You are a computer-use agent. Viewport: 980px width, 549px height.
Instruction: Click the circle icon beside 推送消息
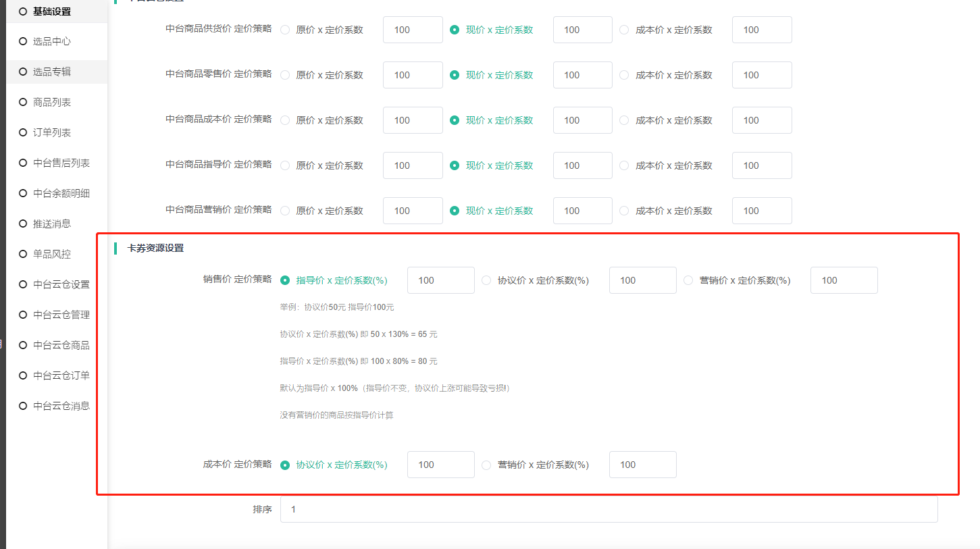[x=23, y=224]
